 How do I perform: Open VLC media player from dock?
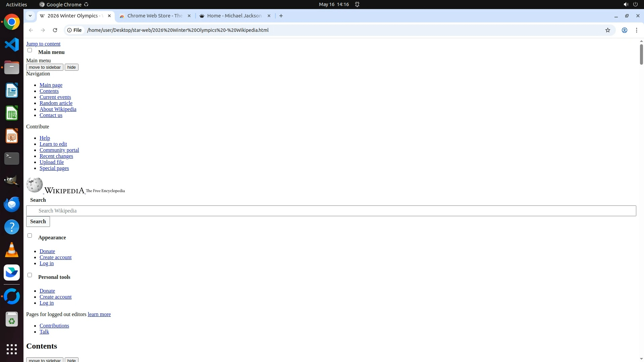tap(12, 250)
